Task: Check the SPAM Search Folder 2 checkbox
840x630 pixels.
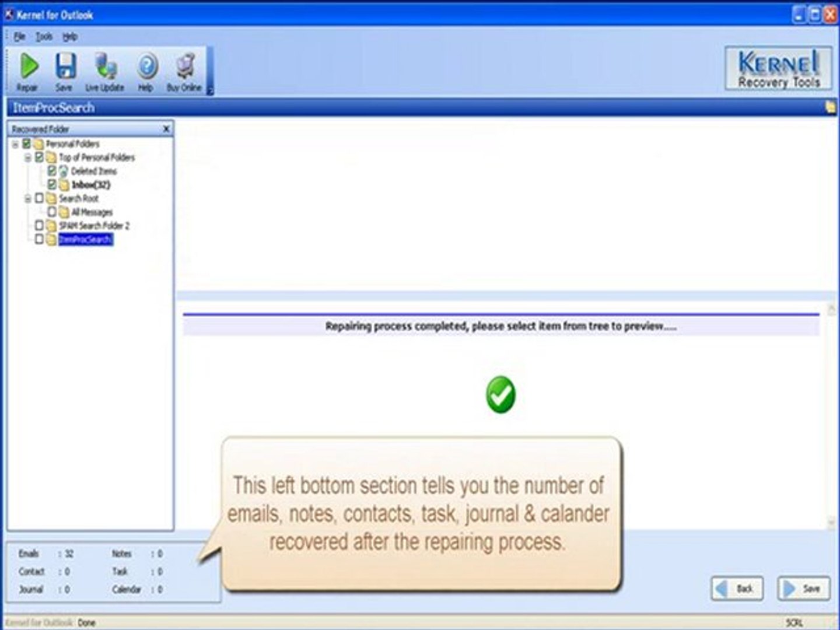Action: click(x=39, y=225)
